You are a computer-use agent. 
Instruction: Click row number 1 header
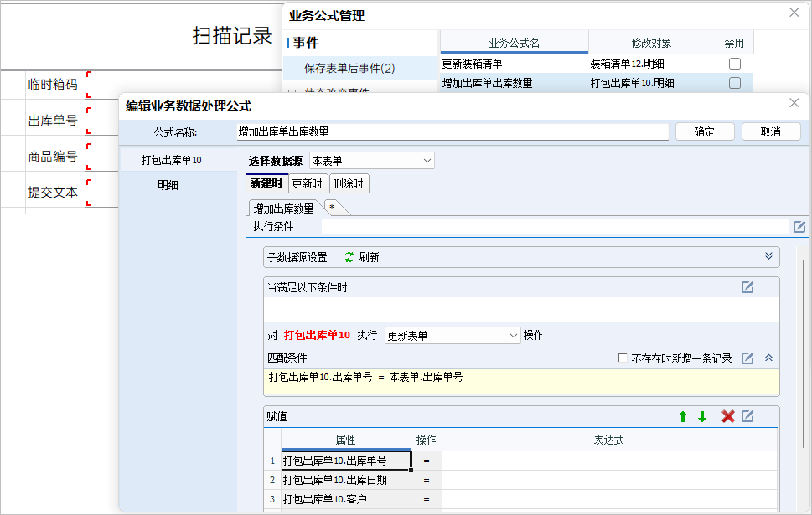click(x=272, y=461)
